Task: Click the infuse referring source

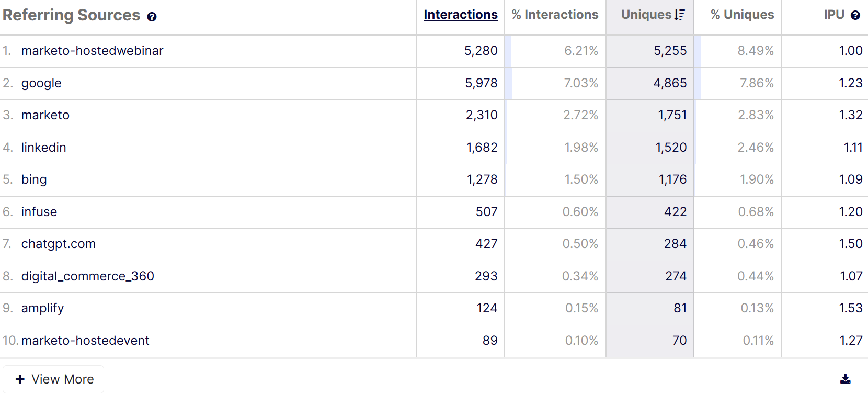Action: [x=39, y=212]
